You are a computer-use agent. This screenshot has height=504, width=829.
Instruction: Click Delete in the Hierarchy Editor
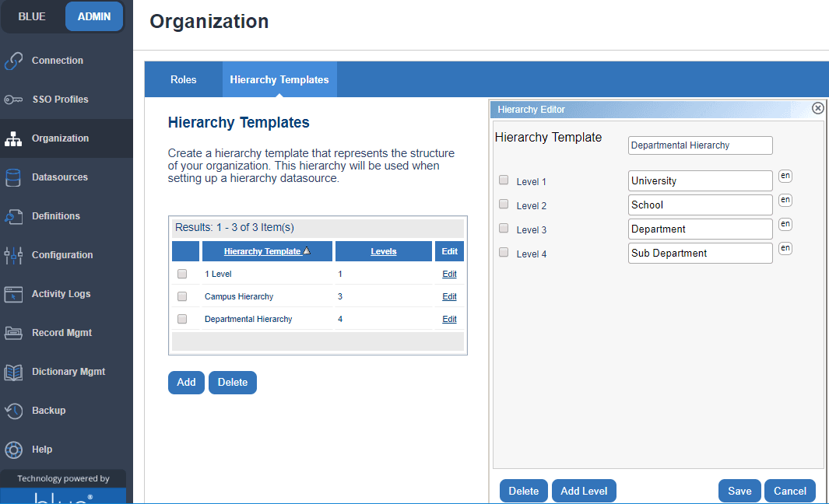tap(523, 492)
